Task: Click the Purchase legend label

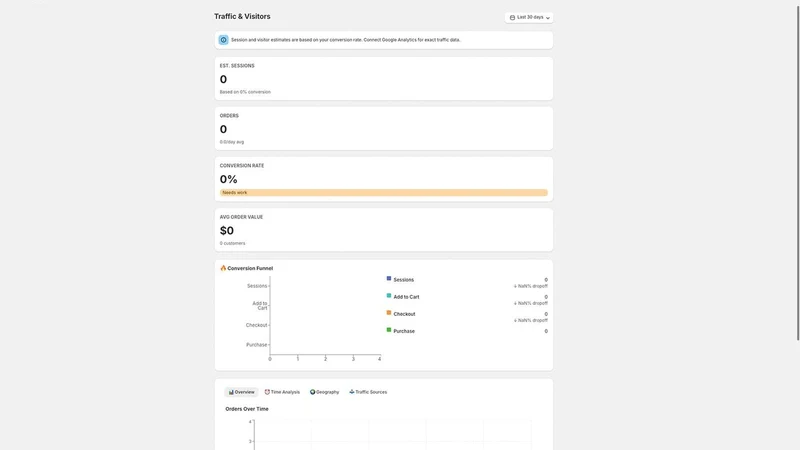Action: click(404, 331)
